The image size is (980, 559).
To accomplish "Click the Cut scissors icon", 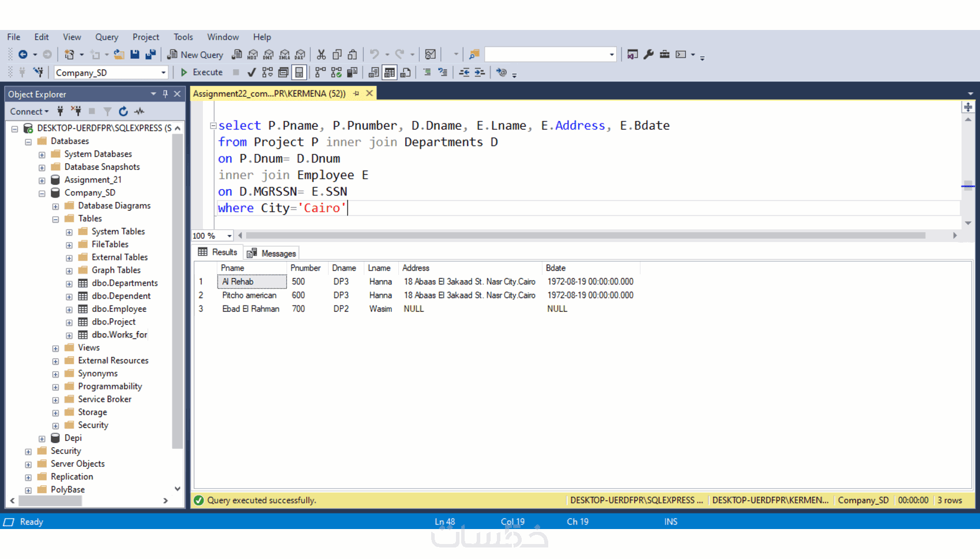I will (x=321, y=54).
